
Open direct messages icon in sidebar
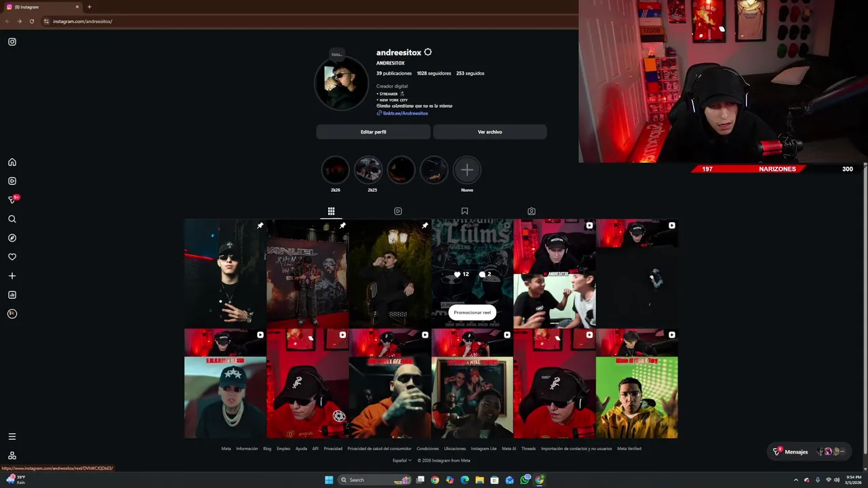click(x=12, y=200)
